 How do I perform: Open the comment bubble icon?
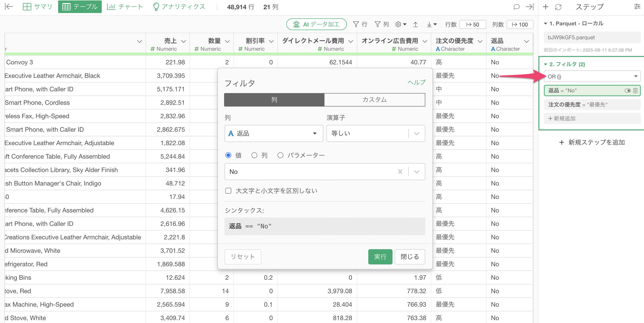point(516,7)
